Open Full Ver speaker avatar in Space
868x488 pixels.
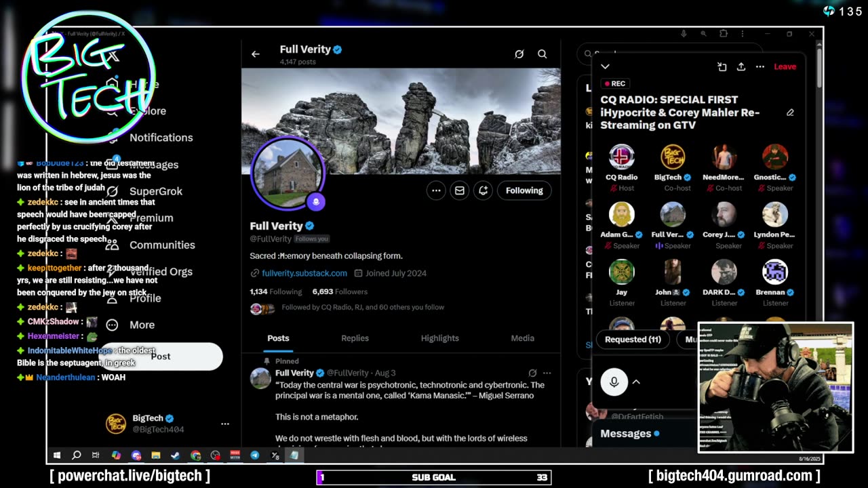pyautogui.click(x=673, y=214)
